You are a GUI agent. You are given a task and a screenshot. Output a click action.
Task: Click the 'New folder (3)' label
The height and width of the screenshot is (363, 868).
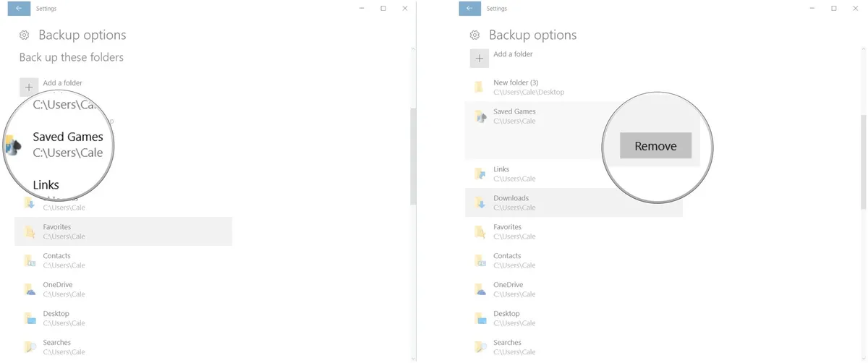tap(516, 83)
